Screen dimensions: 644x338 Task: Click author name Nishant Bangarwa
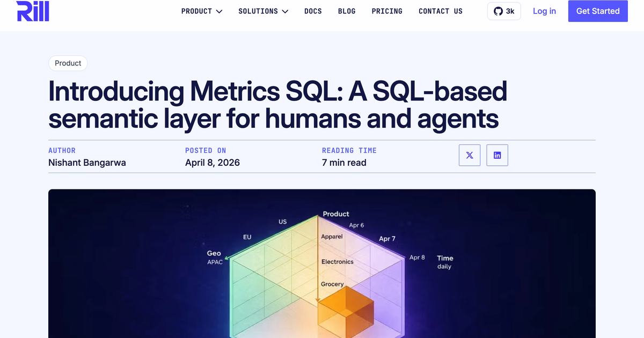87,163
